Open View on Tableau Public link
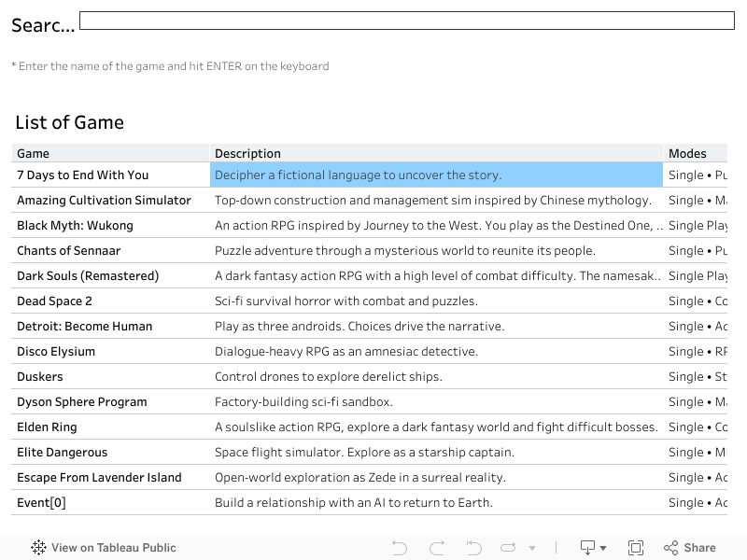Viewport: 747px width, 560px height. point(113,548)
